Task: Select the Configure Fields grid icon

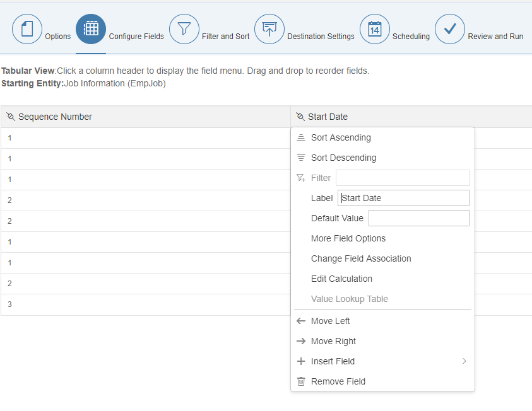Action: point(91,29)
